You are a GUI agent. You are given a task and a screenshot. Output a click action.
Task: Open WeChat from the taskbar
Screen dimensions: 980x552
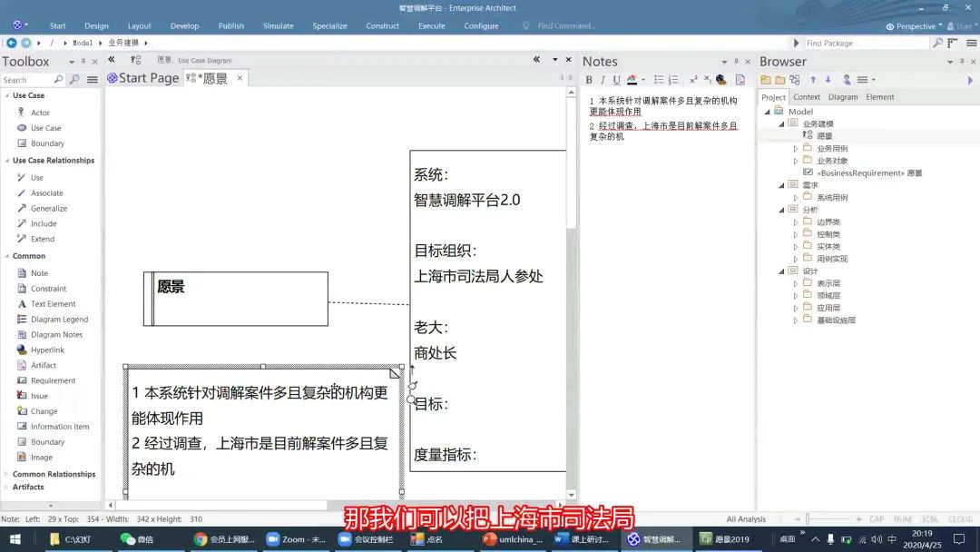point(137,539)
